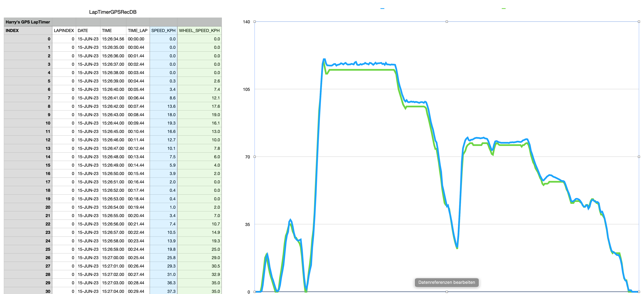Select the WHEEL_SPEED_KPH column header
The width and height of the screenshot is (644, 294).
[x=200, y=31]
